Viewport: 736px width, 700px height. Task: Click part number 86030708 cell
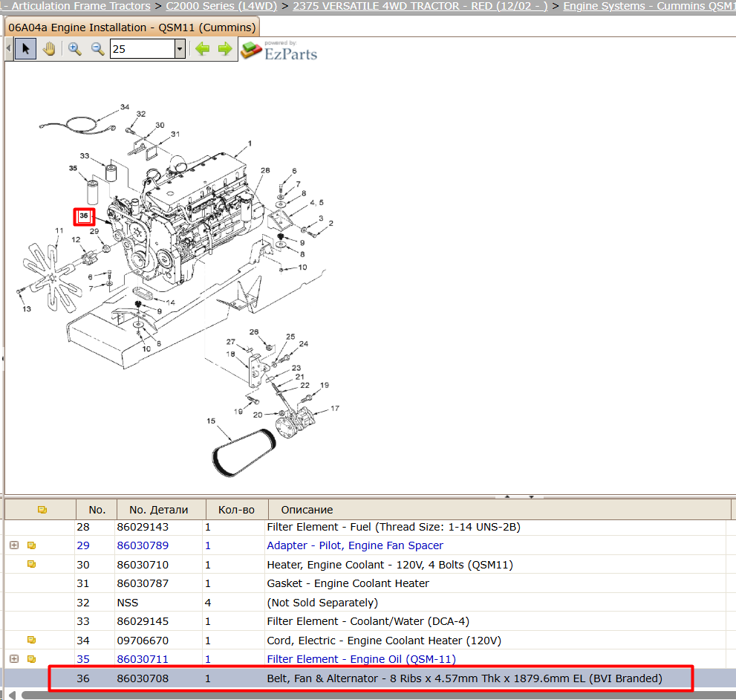point(143,678)
